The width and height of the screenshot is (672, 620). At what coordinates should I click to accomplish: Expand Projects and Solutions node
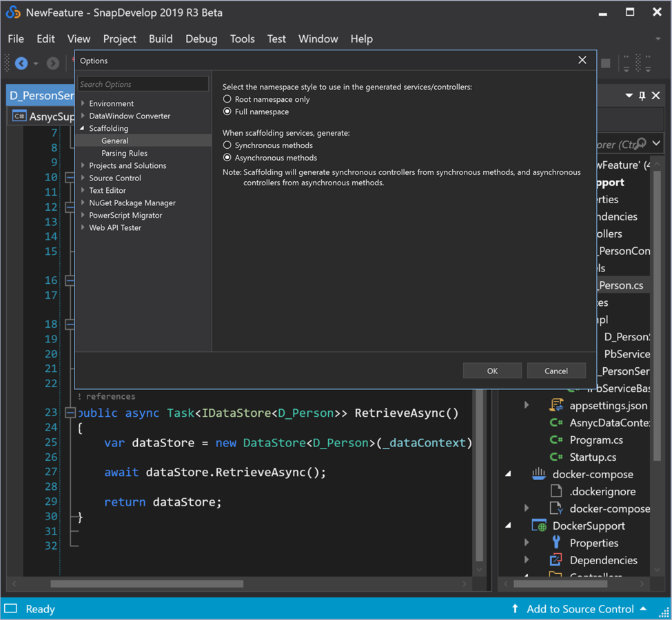tap(83, 165)
